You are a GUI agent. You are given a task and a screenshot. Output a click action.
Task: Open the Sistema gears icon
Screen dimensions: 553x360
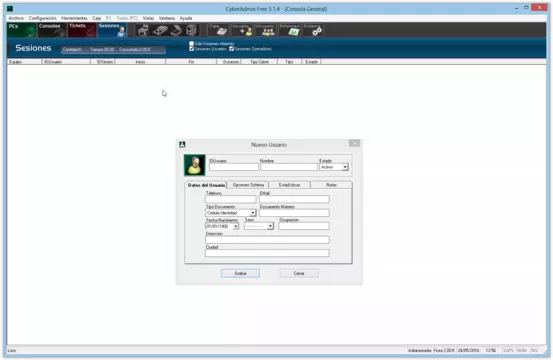(313, 30)
